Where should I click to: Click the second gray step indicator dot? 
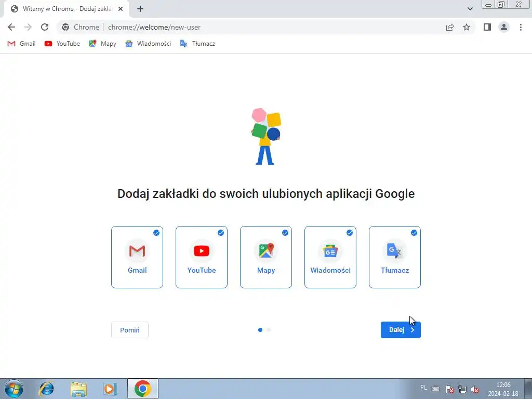pos(269,330)
